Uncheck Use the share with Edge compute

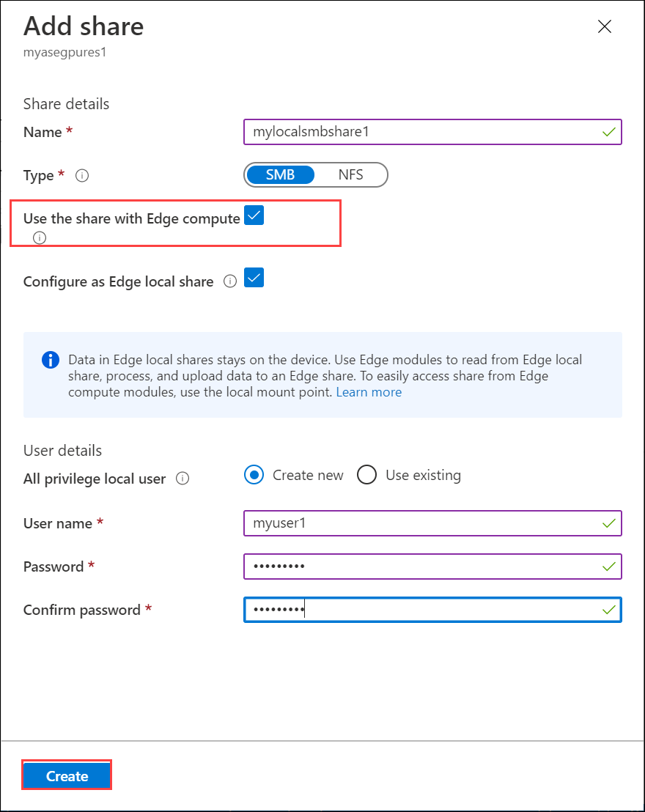(x=254, y=215)
